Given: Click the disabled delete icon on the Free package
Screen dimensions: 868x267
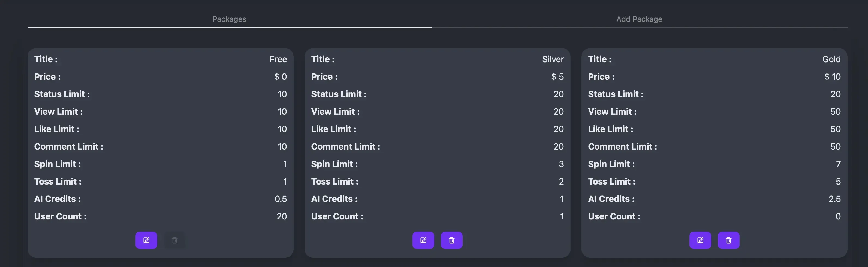Looking at the screenshot, I should (x=174, y=240).
